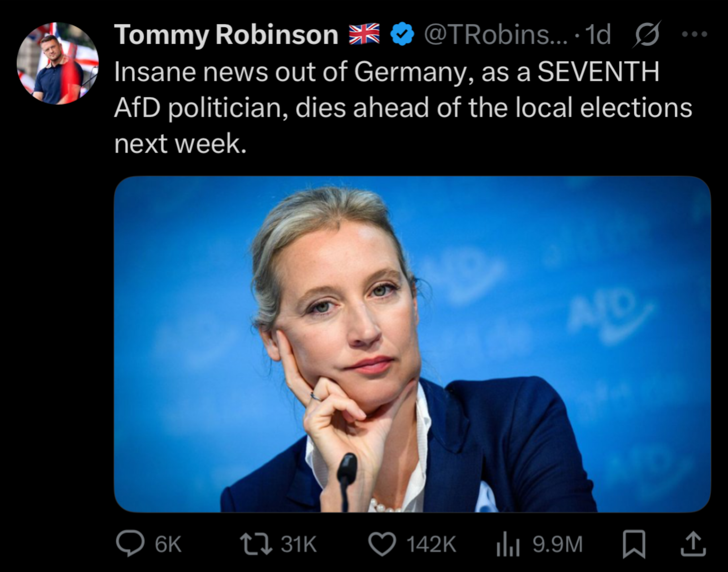Click the 1d timestamp
This screenshot has height=572, width=728.
(598, 34)
